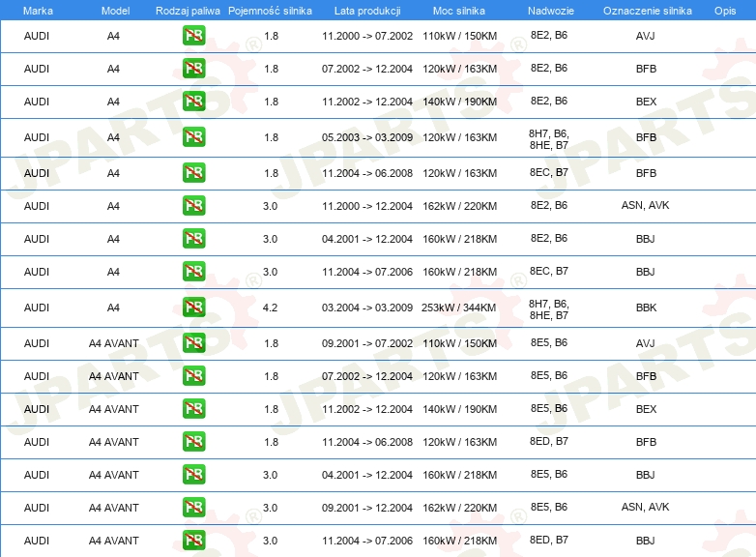This screenshot has height=557, width=756.
Task: Click '8ED, B7' body in AVANT BFB row
Action: (549, 441)
